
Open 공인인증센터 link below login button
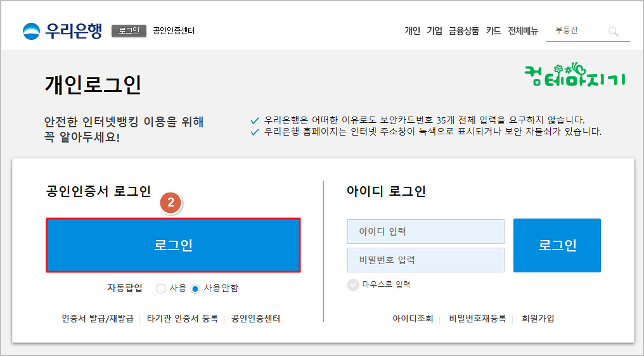(256, 319)
